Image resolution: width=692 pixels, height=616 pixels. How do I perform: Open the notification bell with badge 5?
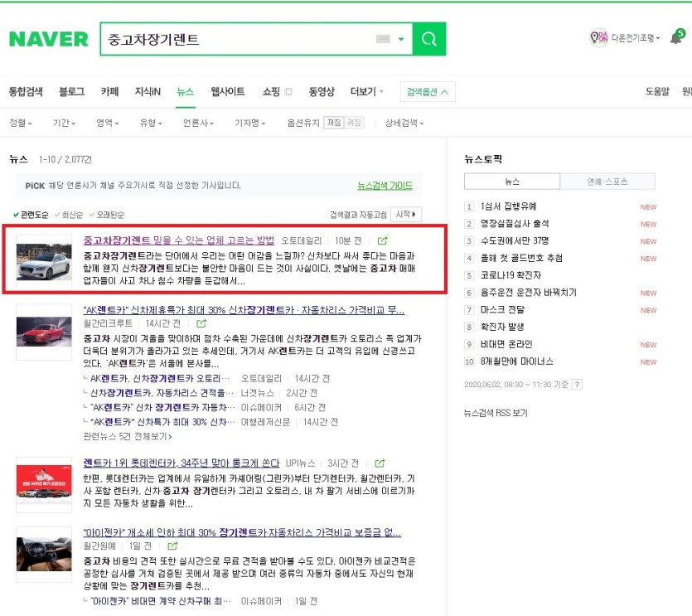(x=676, y=38)
